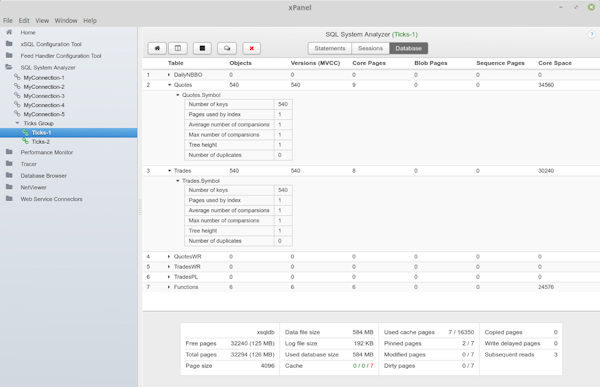Click Trades core space value 30240

[x=546, y=171]
